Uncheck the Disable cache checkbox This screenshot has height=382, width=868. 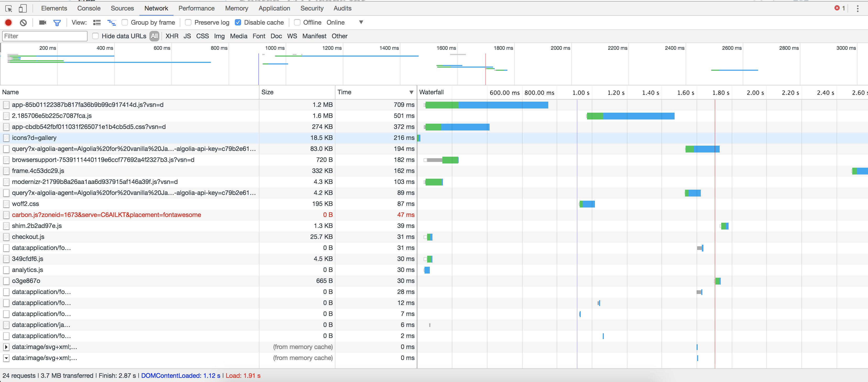point(238,23)
